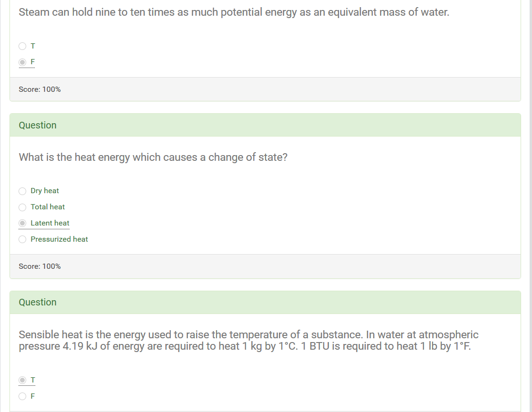
Task: Click the underlined T answer label
Action: (x=31, y=380)
